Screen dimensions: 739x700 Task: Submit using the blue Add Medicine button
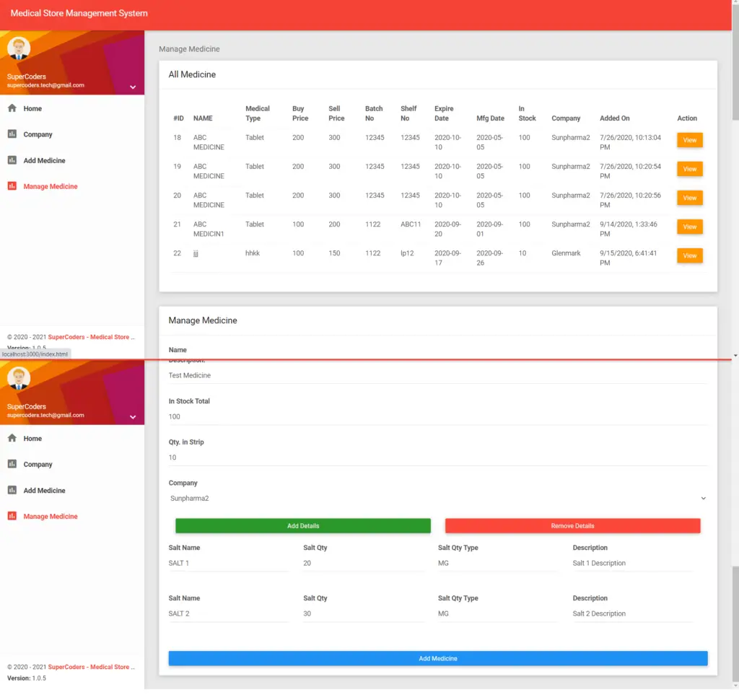tap(437, 657)
